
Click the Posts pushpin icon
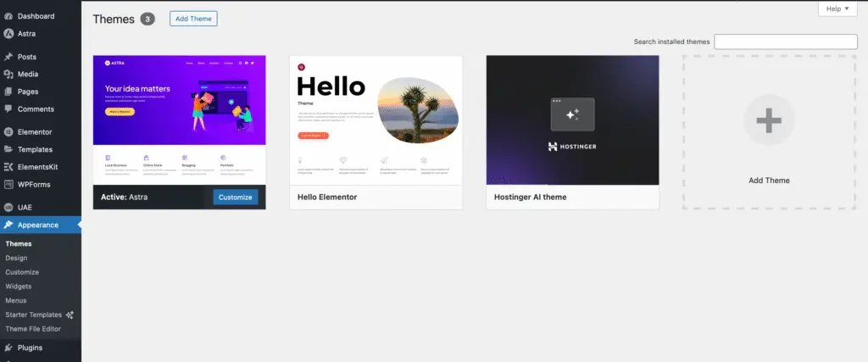(8, 57)
